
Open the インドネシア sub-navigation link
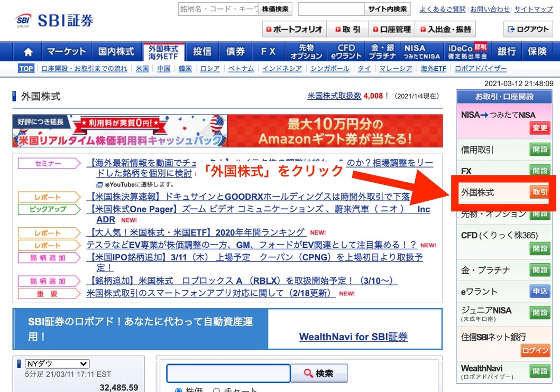[x=282, y=69]
